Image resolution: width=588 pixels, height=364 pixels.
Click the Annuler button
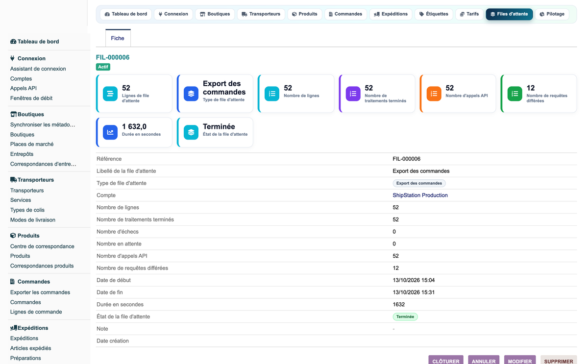tap(484, 361)
